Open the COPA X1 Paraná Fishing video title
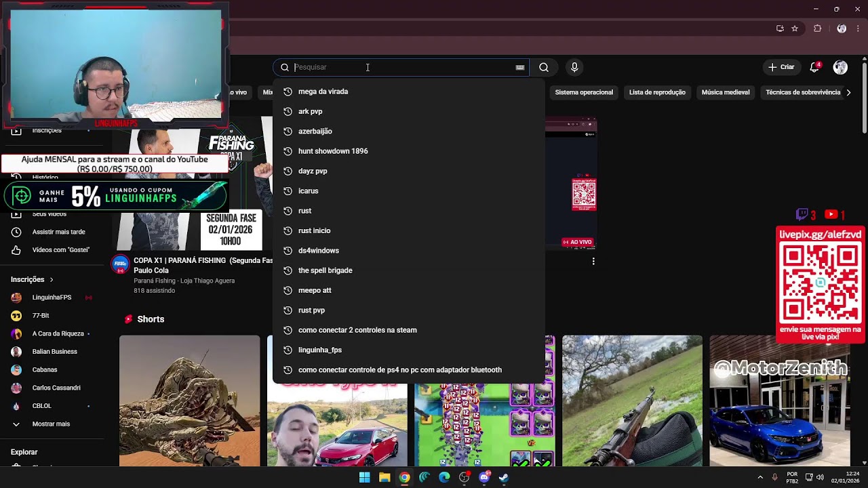 tap(203, 265)
